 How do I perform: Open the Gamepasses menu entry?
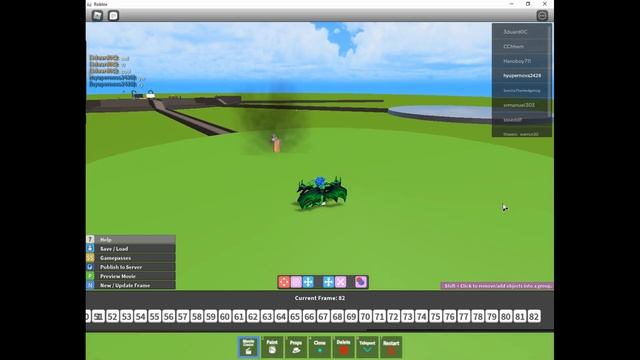pos(131,258)
